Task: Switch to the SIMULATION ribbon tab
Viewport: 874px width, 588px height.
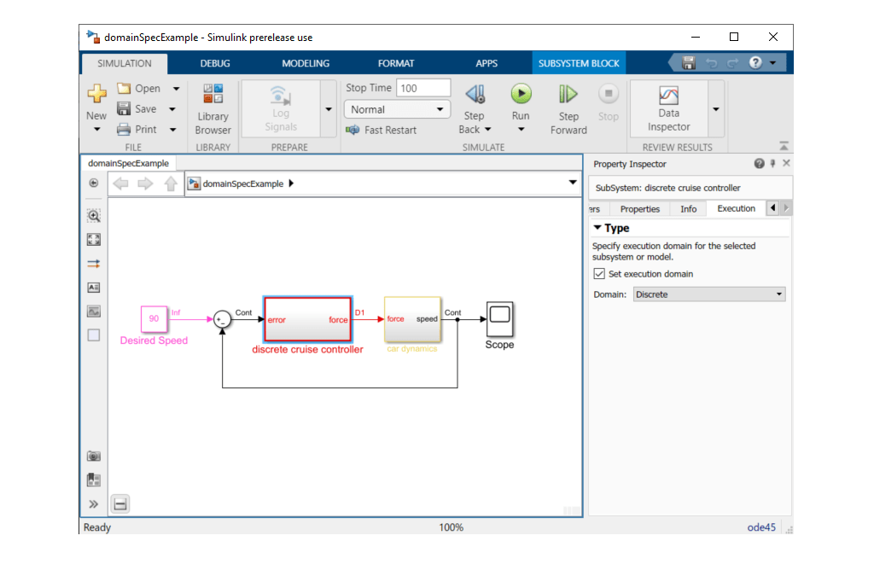Action: click(125, 63)
